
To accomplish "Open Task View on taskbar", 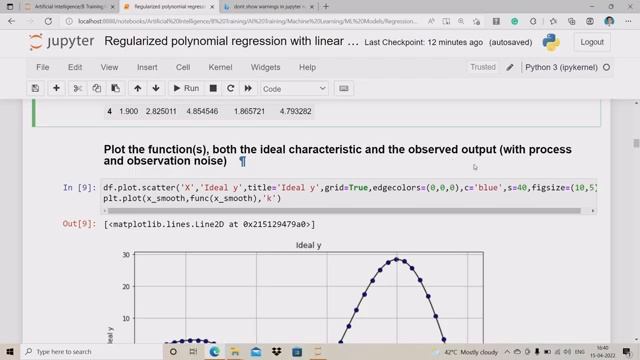I will point(193,352).
